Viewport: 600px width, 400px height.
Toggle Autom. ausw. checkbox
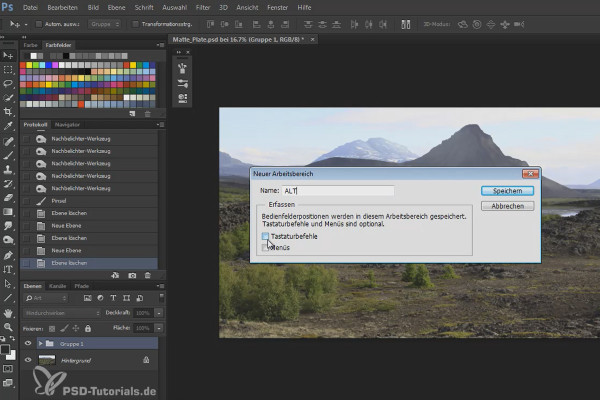point(39,24)
